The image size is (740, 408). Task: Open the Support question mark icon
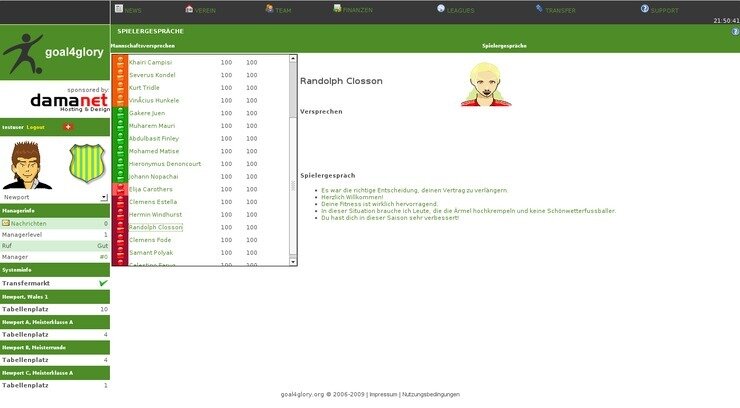645,8
